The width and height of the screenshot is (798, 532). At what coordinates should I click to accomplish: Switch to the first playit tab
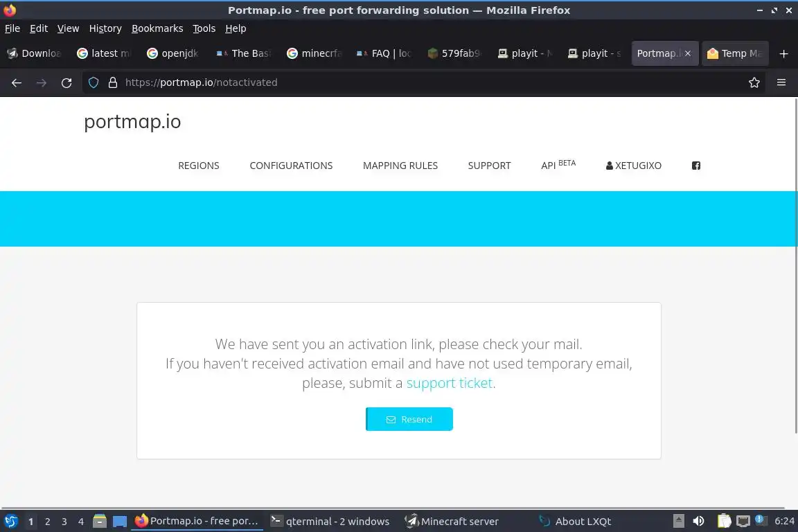point(525,53)
